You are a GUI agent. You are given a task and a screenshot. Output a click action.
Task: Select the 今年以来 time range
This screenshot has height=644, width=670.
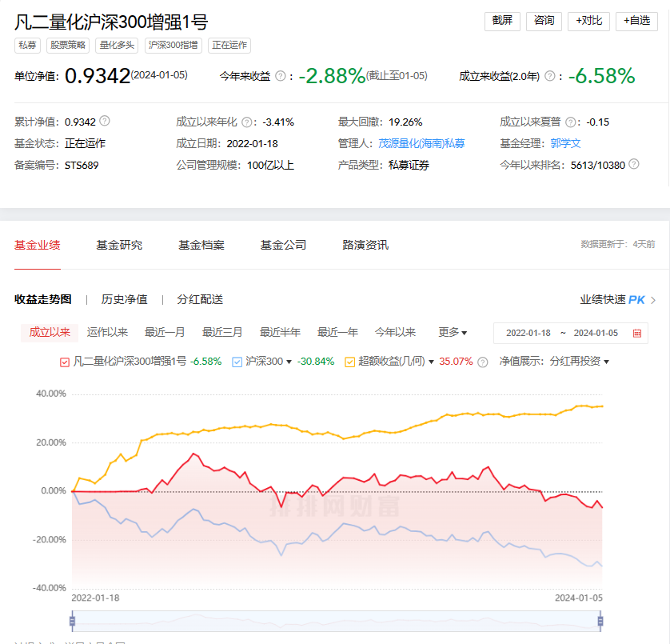tap(395, 332)
